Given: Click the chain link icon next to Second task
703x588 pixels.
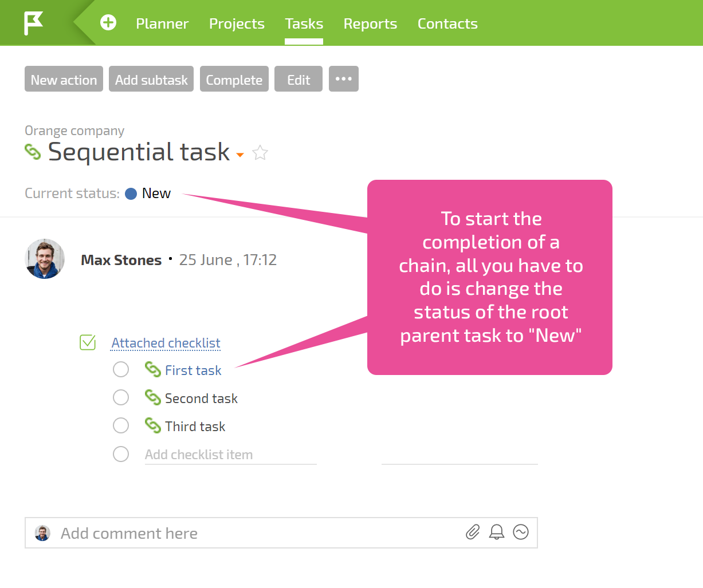Looking at the screenshot, I should tap(152, 397).
